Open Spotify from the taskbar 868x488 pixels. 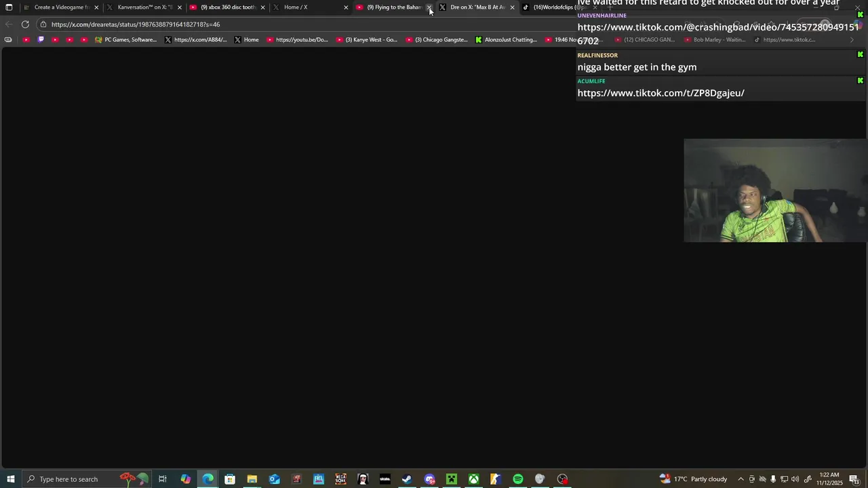517,479
